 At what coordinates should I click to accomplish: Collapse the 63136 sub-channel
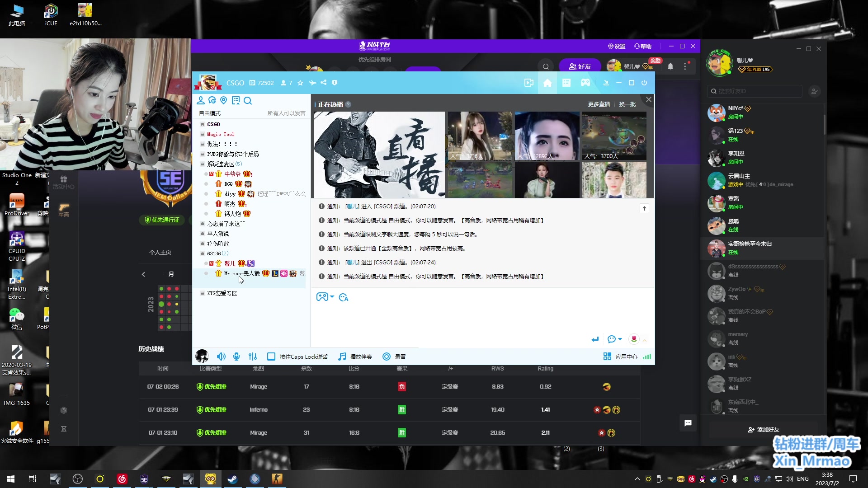[203, 253]
